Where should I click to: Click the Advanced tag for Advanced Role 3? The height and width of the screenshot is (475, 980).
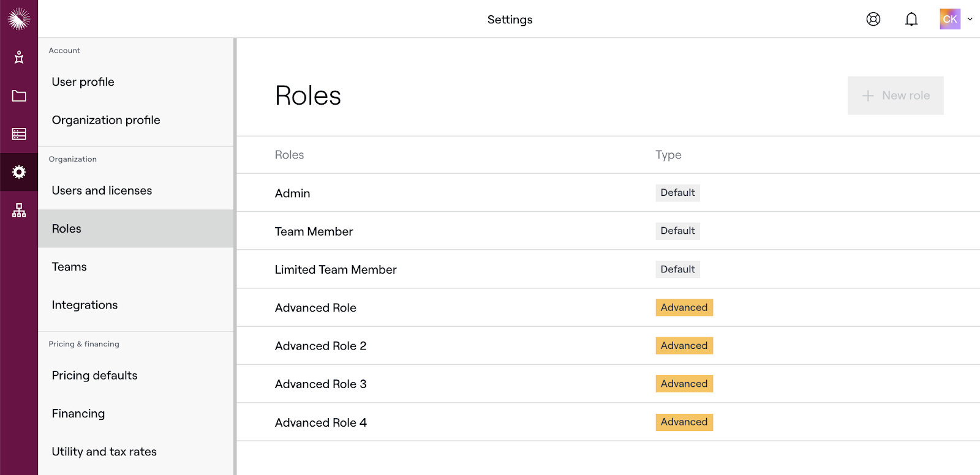coord(684,384)
